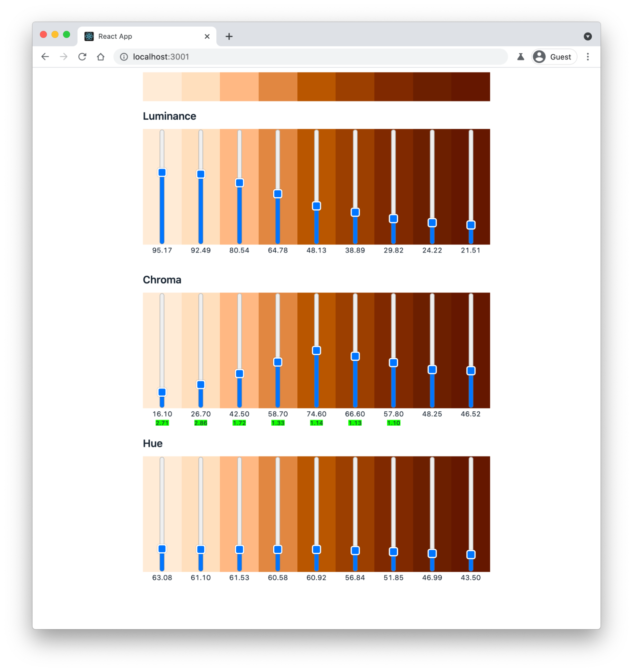Image resolution: width=633 pixels, height=672 pixels.
Task: Click the hue slider handle at 51.85
Action: click(x=393, y=552)
